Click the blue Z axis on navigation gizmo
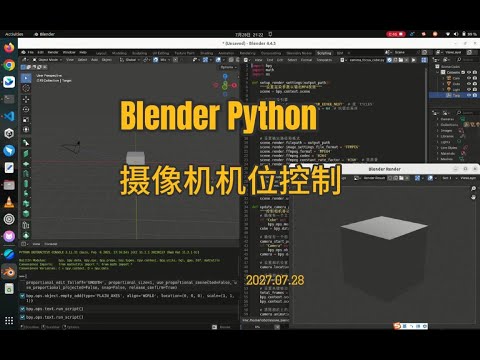Viewport: 480px width, 360px height. click(x=225, y=77)
